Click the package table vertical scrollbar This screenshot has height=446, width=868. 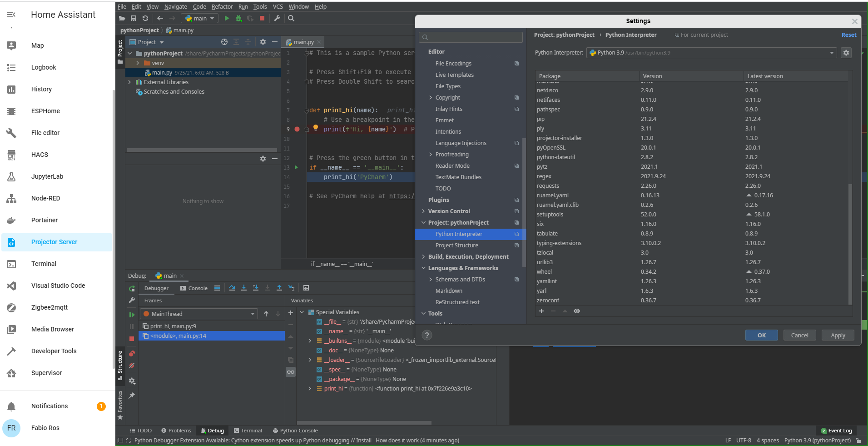tap(850, 244)
